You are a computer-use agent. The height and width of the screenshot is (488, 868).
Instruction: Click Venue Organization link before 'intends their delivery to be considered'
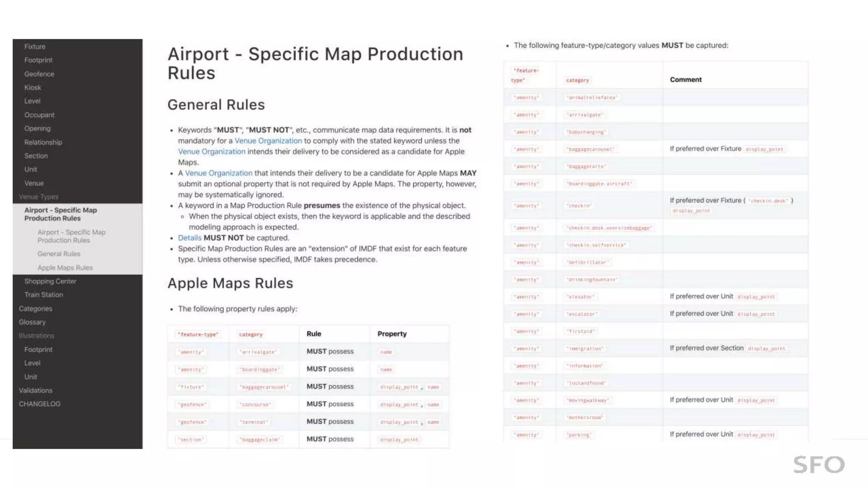pos(211,152)
